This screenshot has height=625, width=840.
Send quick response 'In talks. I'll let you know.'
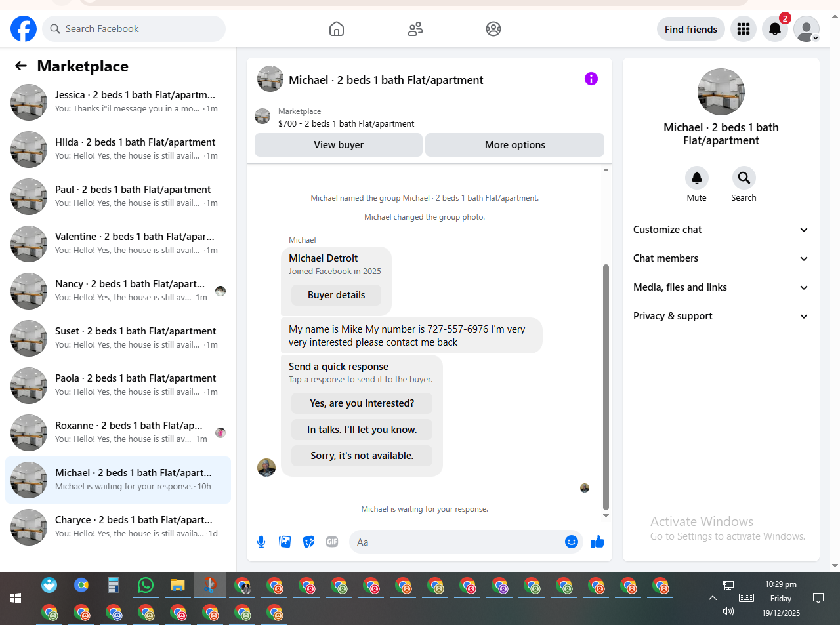(x=362, y=430)
